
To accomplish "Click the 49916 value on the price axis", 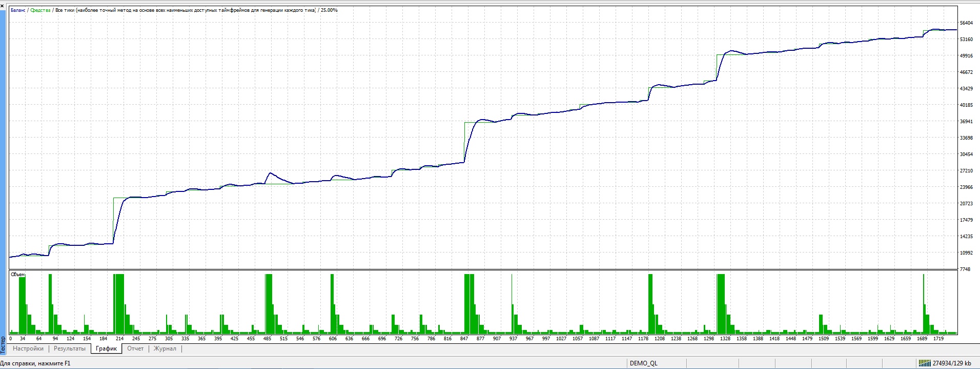I will click(x=966, y=56).
